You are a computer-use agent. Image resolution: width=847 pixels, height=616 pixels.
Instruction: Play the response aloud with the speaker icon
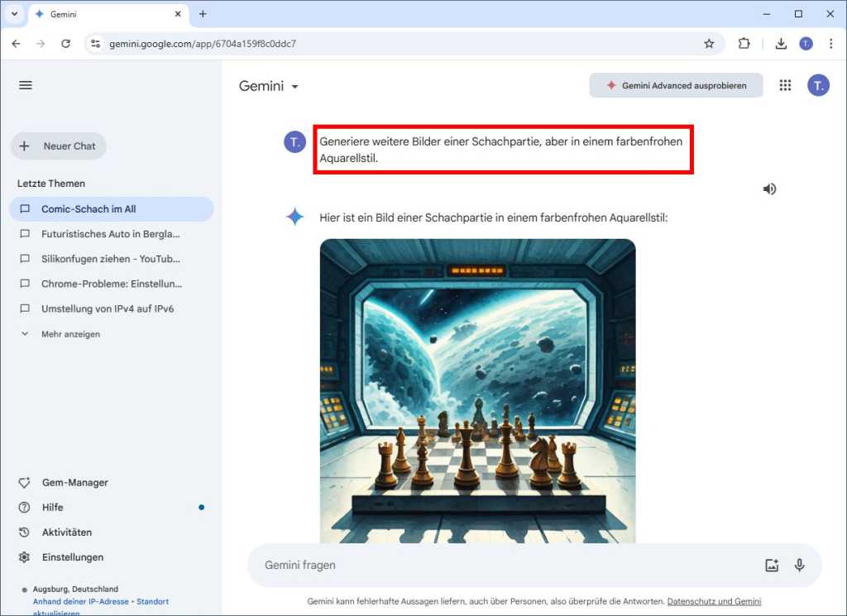(769, 189)
